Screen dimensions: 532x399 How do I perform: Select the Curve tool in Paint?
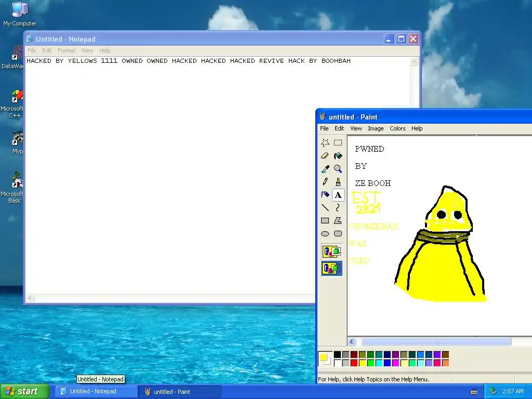(x=338, y=208)
